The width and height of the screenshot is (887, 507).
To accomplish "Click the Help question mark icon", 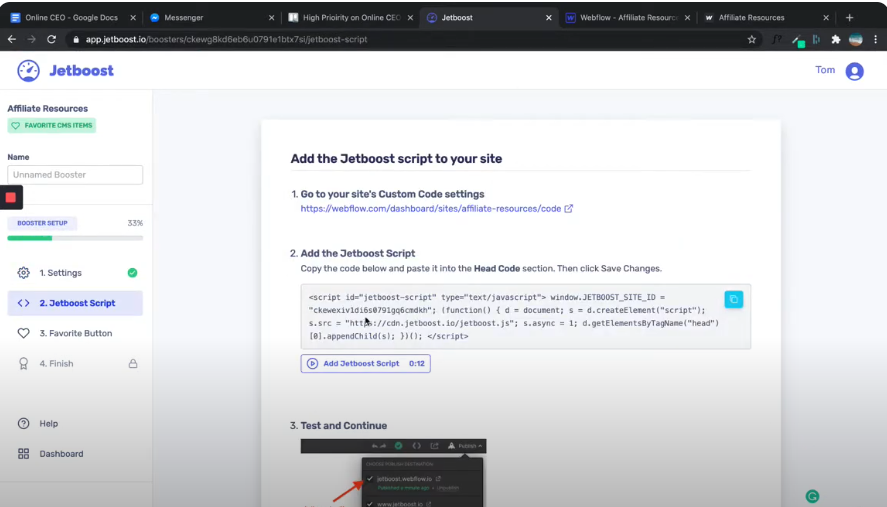I will pyautogui.click(x=23, y=423).
